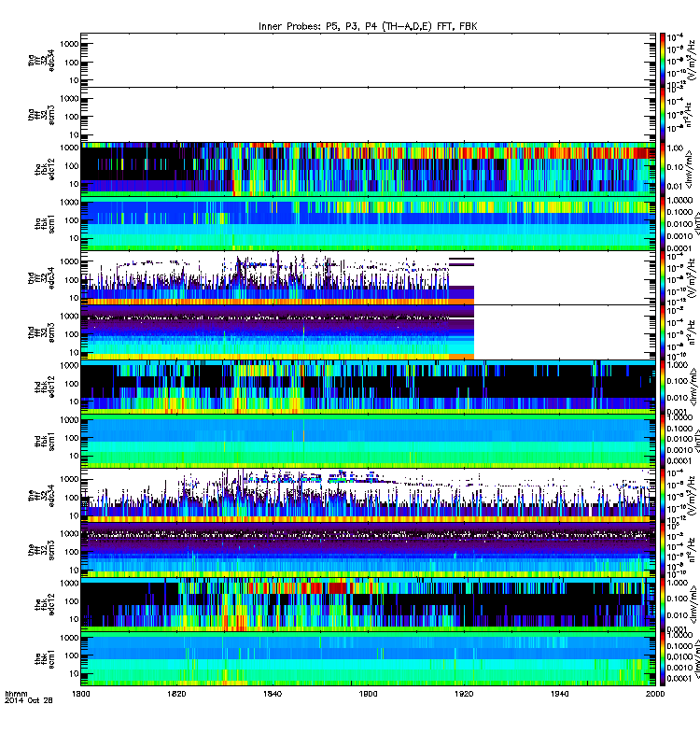Viewport: 700px width, 747px height.
Task: Select the 'the fbk scm1' panel label
Action: (x=45, y=659)
